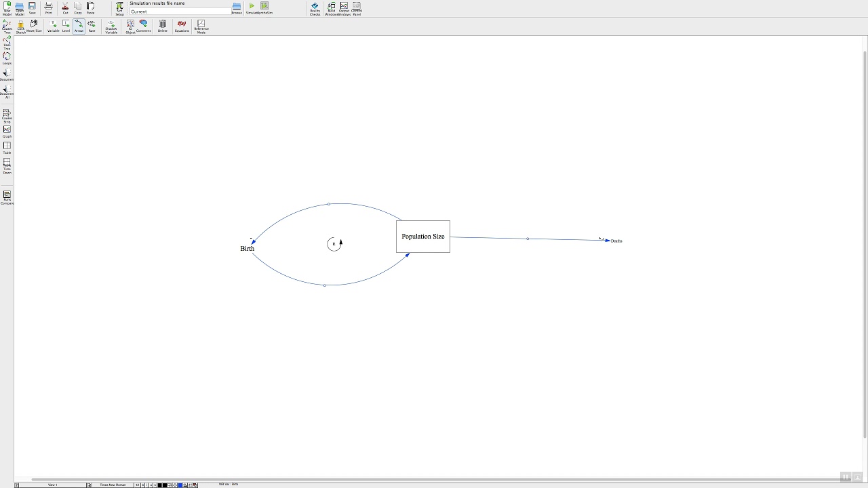
Task: Click the Simulate run button
Action: 252,8
